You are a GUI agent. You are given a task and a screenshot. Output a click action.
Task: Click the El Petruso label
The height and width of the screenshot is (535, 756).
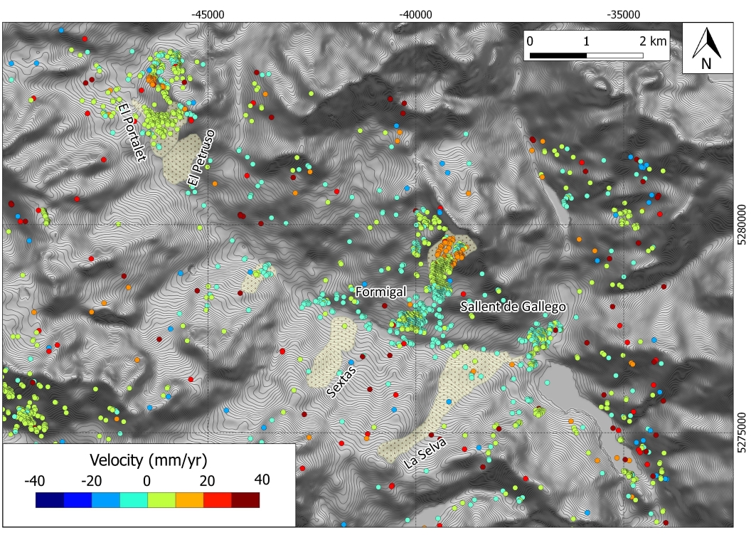tap(201, 159)
